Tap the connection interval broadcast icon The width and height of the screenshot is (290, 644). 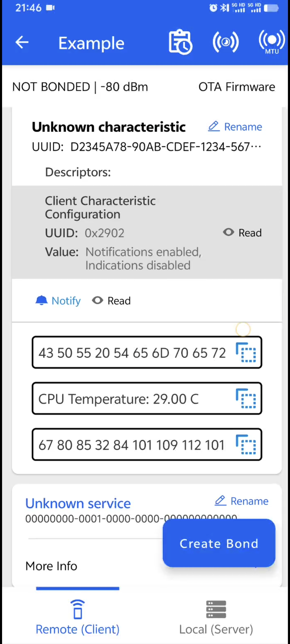point(226,42)
